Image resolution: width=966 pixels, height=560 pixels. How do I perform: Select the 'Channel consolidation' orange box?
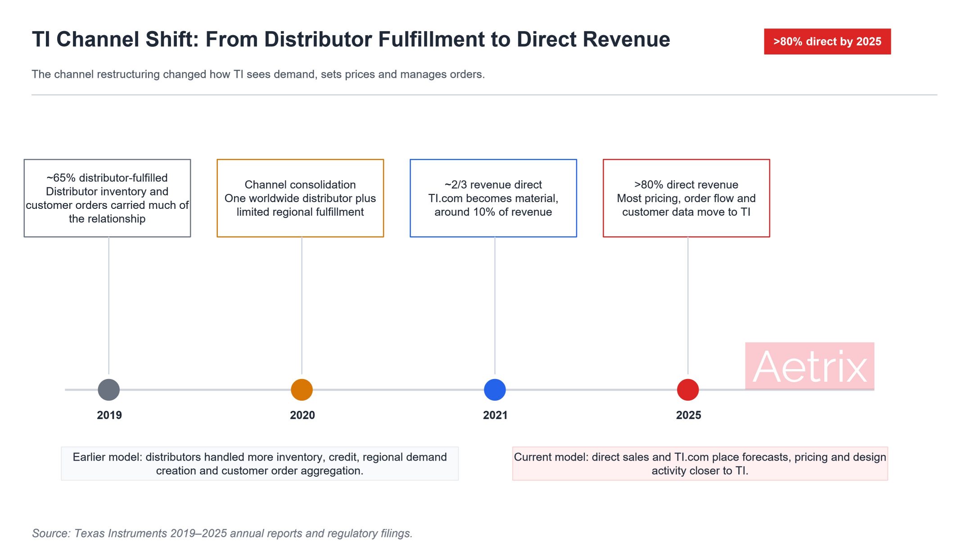pyautogui.click(x=300, y=198)
